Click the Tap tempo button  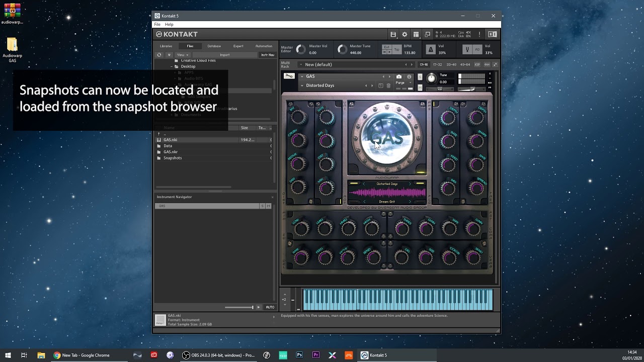[397, 49]
